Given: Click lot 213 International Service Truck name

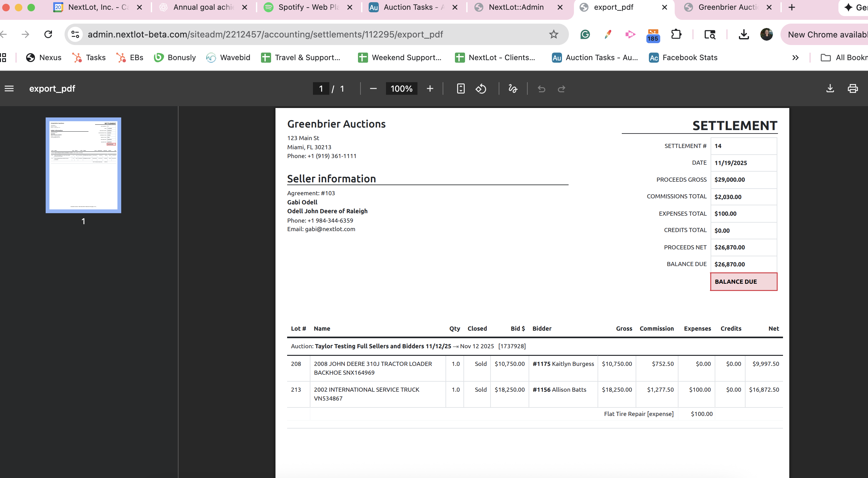Looking at the screenshot, I should click(x=366, y=394).
